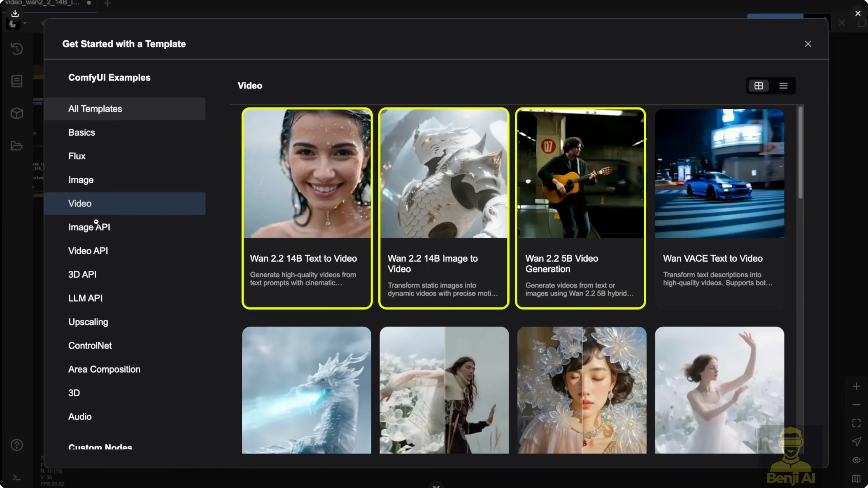Screen dimensions: 868x488
Task: Click the download workflow icon top left
Action: coord(15,13)
